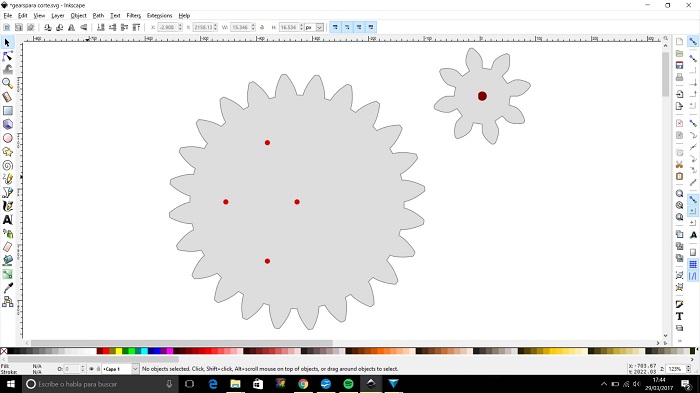
Task: Click Save document icon in commands bar
Action: point(679,65)
